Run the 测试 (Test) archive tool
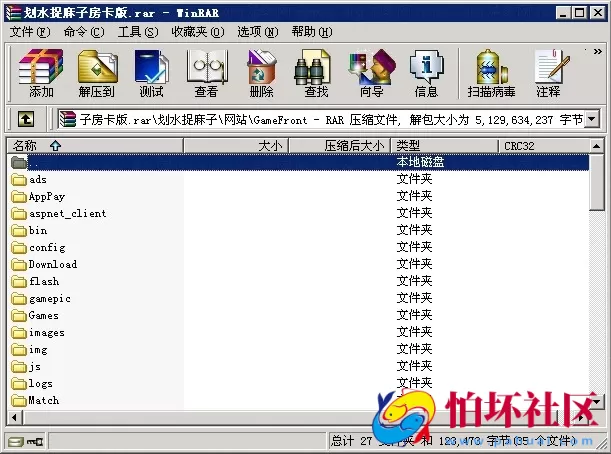 click(x=152, y=73)
